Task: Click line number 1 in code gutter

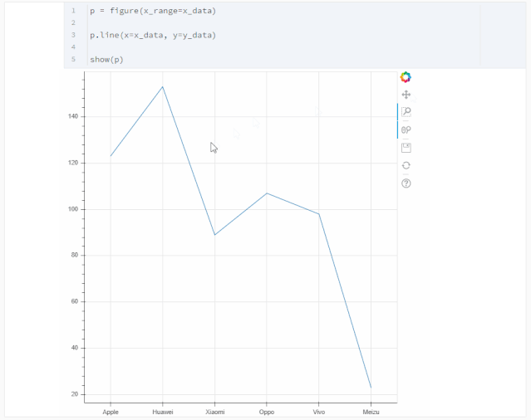Action: tap(73, 11)
